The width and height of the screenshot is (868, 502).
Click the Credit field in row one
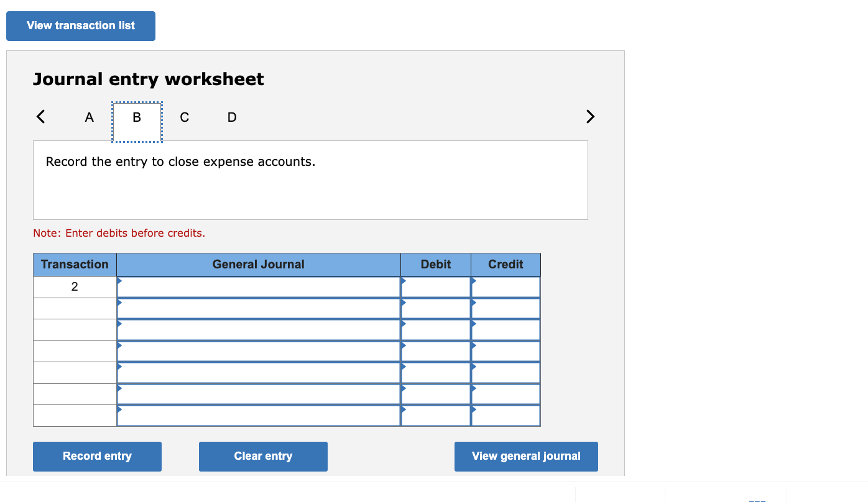506,286
